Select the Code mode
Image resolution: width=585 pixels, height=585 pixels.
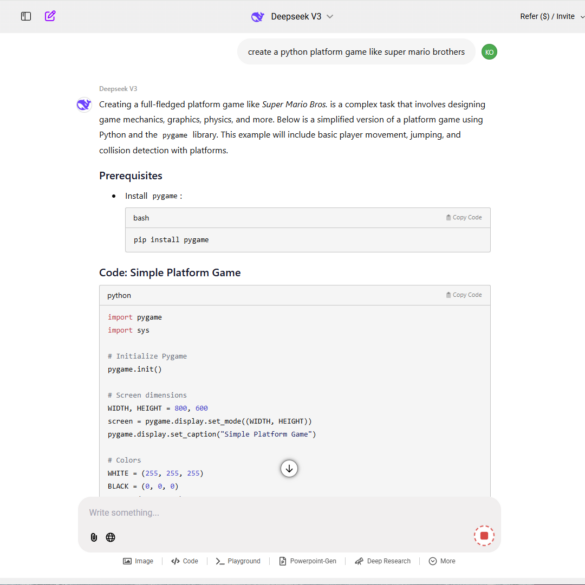point(185,561)
